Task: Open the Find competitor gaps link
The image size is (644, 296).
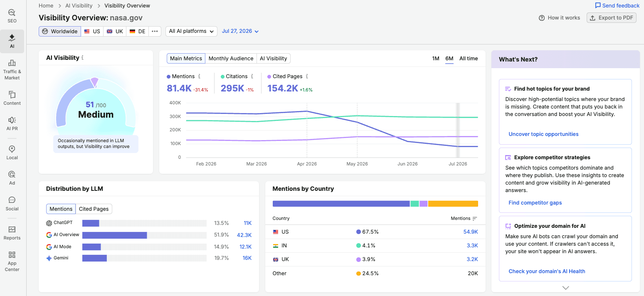Action: 535,203
